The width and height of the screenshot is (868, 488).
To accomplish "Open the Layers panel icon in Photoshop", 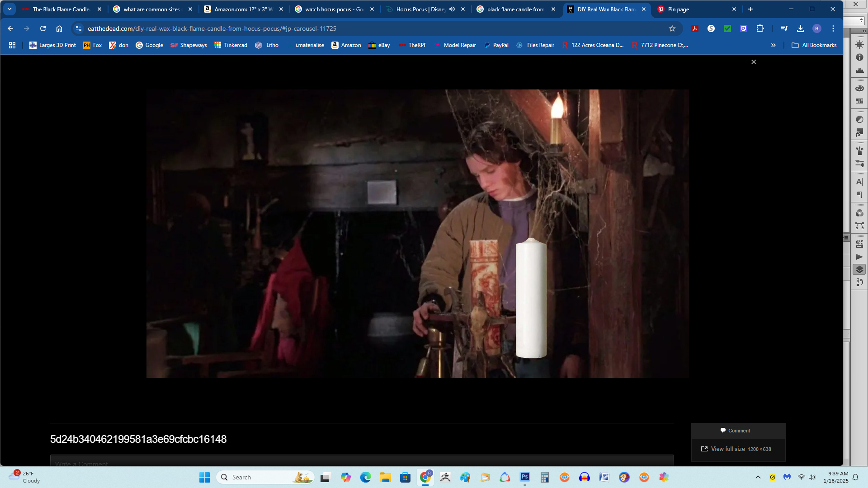I will coord(859,269).
